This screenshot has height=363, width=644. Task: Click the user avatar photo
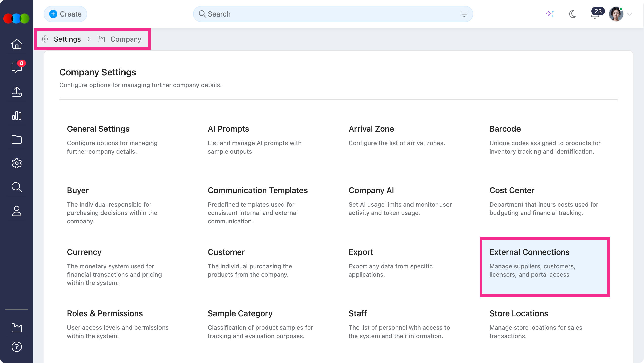pos(616,14)
